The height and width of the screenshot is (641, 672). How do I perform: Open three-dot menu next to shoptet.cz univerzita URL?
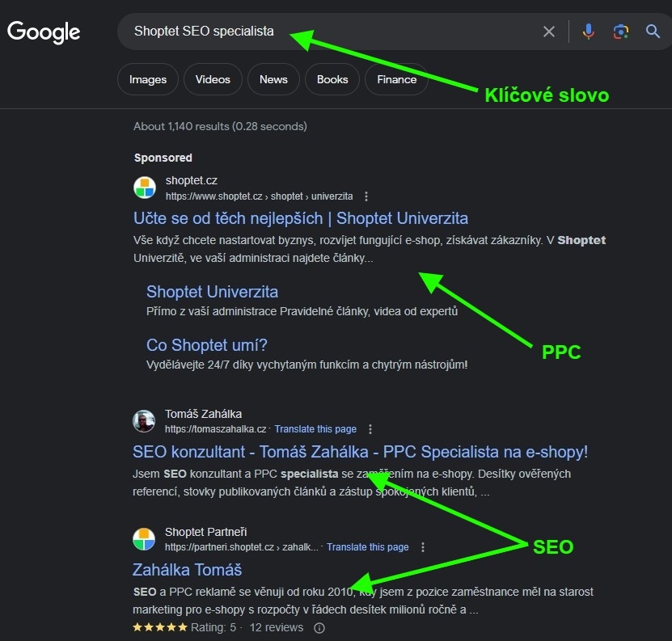pyautogui.click(x=366, y=196)
